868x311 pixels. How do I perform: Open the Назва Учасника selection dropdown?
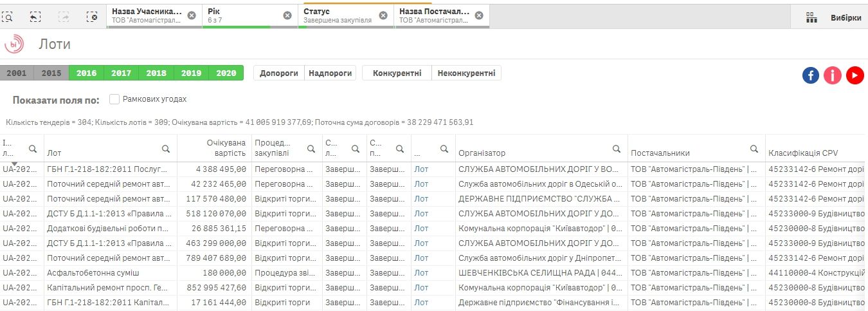[x=155, y=15]
